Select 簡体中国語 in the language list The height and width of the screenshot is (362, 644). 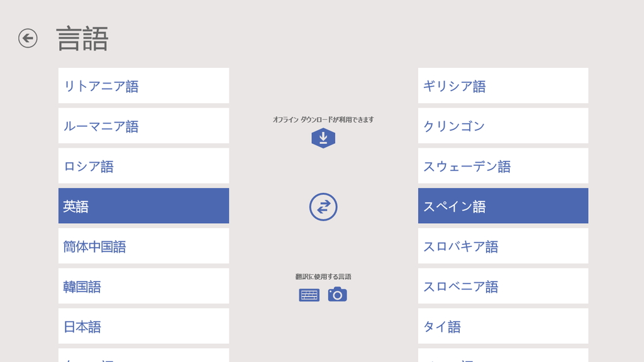(x=143, y=246)
